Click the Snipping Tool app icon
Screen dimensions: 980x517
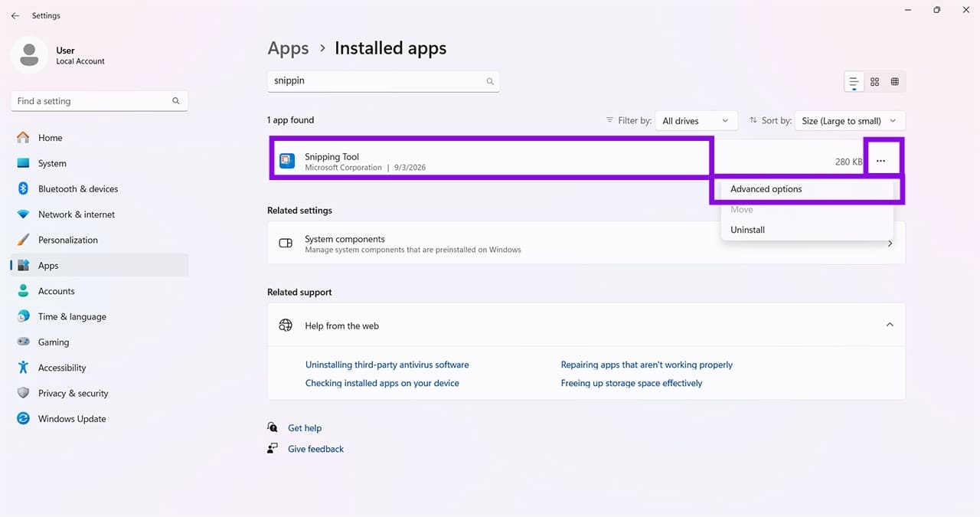click(x=286, y=161)
